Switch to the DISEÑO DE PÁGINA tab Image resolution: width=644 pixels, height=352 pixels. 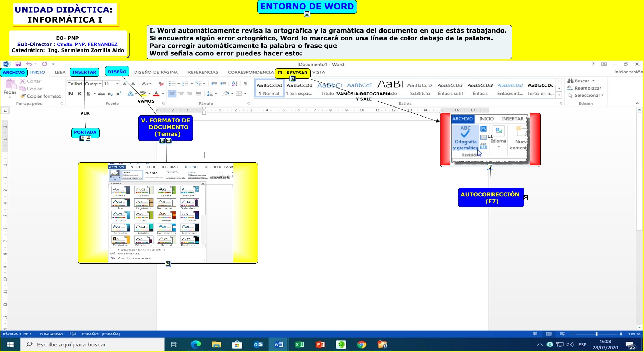tap(156, 72)
